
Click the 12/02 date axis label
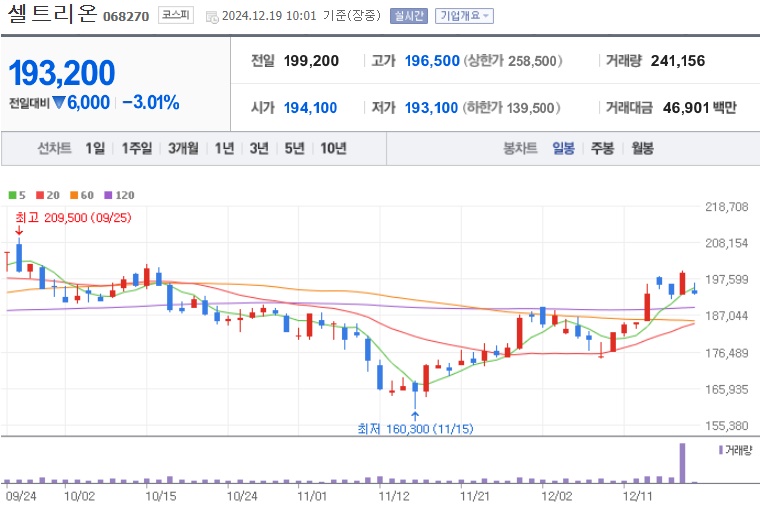pos(556,496)
